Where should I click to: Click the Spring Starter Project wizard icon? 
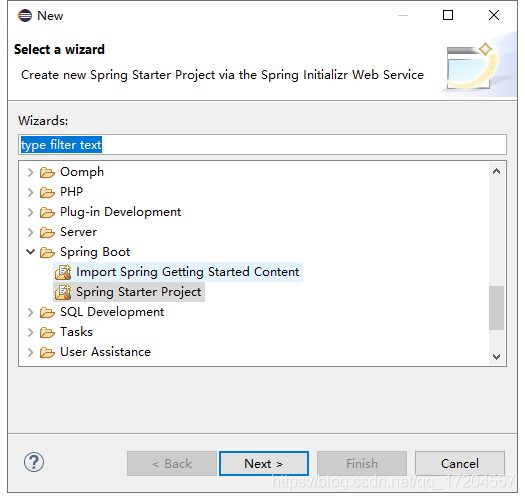tap(63, 292)
